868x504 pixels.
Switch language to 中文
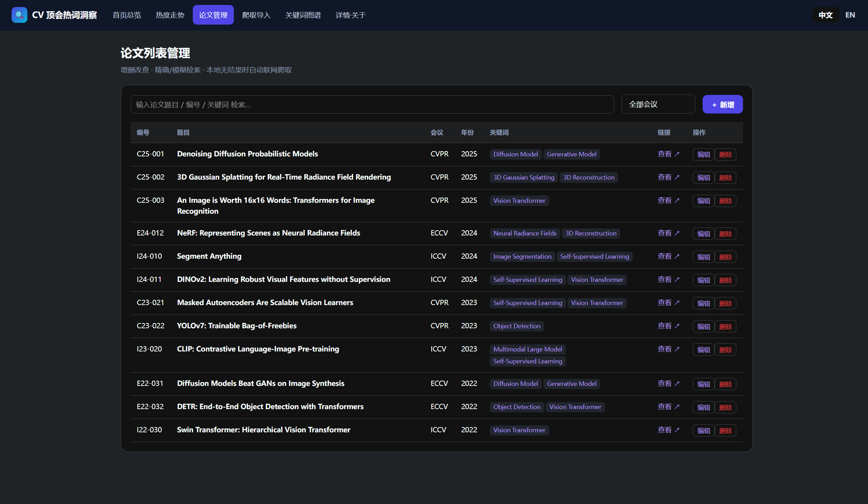tap(826, 15)
